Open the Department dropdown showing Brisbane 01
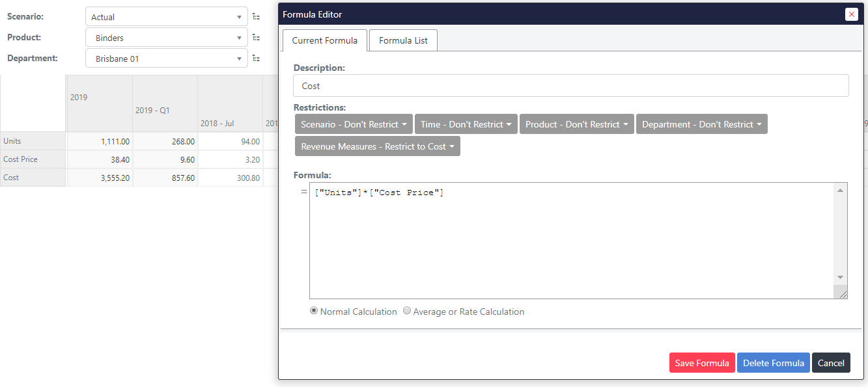 point(166,58)
